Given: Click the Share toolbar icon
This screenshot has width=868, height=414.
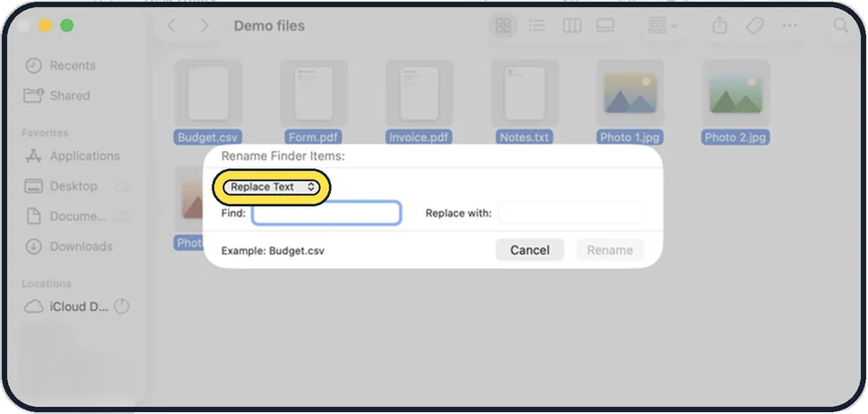Looking at the screenshot, I should 719,25.
